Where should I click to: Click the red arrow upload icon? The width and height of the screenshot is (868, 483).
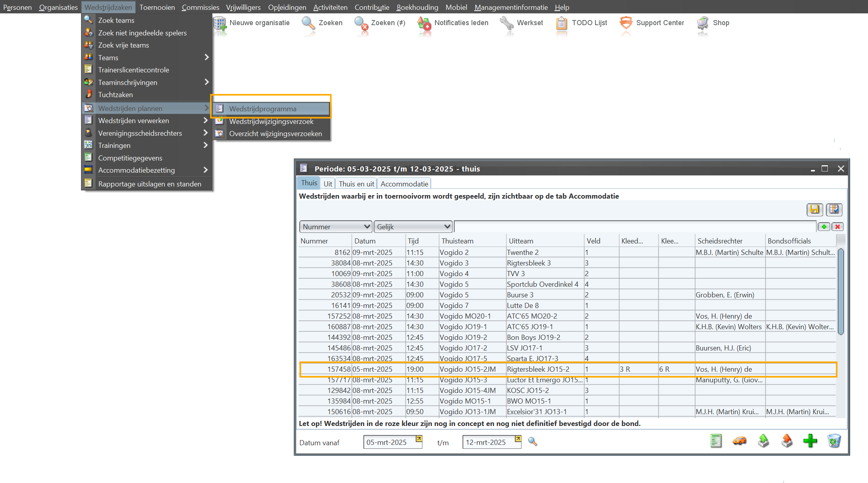[787, 441]
